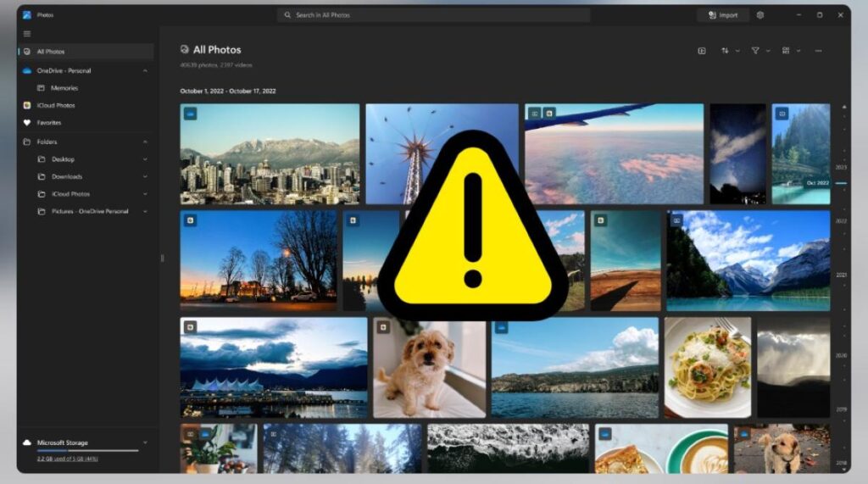Select All Photos in the sidebar
The image size is (868, 484).
click(86, 52)
